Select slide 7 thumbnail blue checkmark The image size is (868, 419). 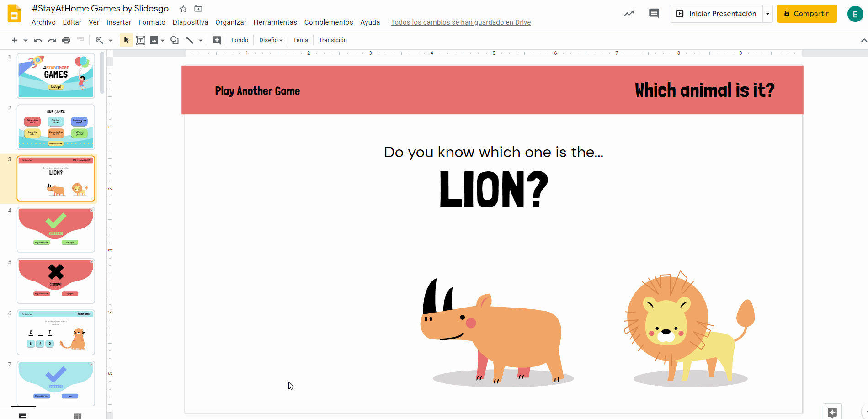point(56,383)
